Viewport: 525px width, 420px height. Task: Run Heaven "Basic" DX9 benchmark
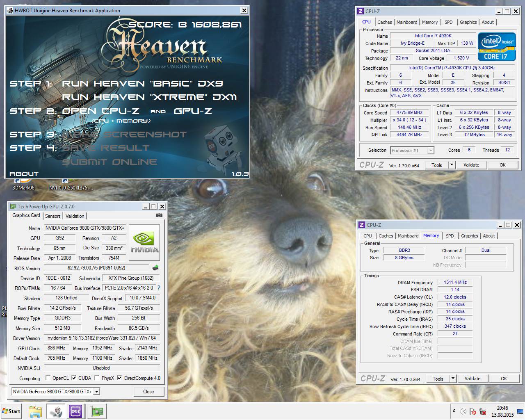click(x=142, y=84)
